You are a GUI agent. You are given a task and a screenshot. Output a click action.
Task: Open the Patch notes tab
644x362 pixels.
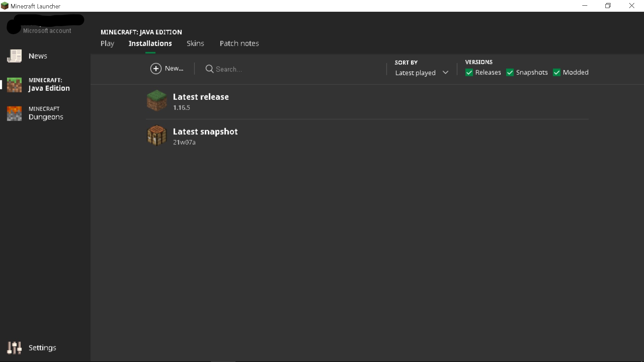pyautogui.click(x=239, y=44)
